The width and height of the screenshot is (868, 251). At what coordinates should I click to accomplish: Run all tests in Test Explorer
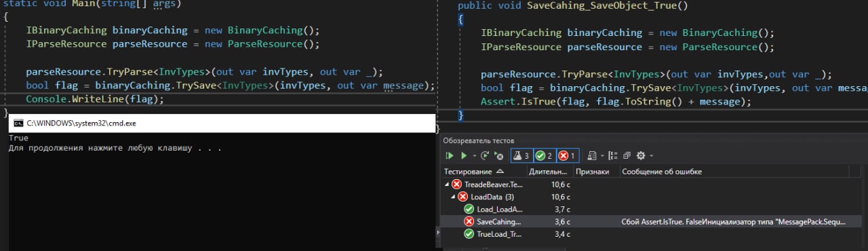point(449,155)
